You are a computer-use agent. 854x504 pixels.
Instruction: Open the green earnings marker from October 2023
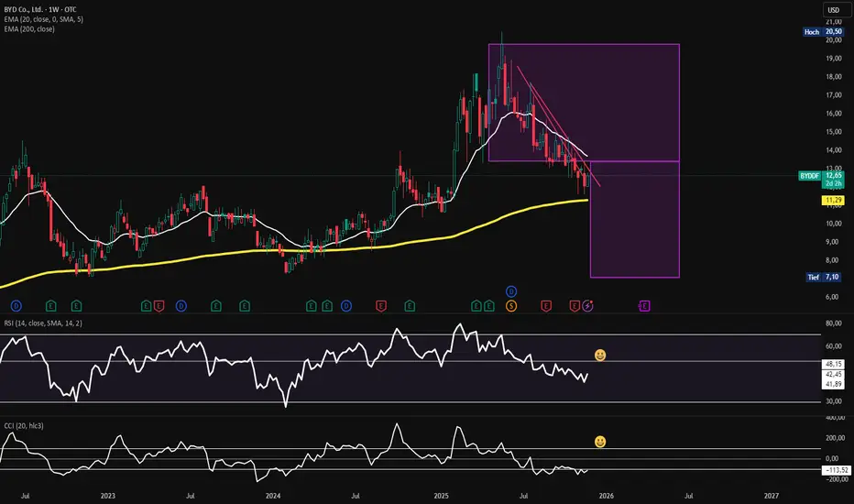[245, 306]
